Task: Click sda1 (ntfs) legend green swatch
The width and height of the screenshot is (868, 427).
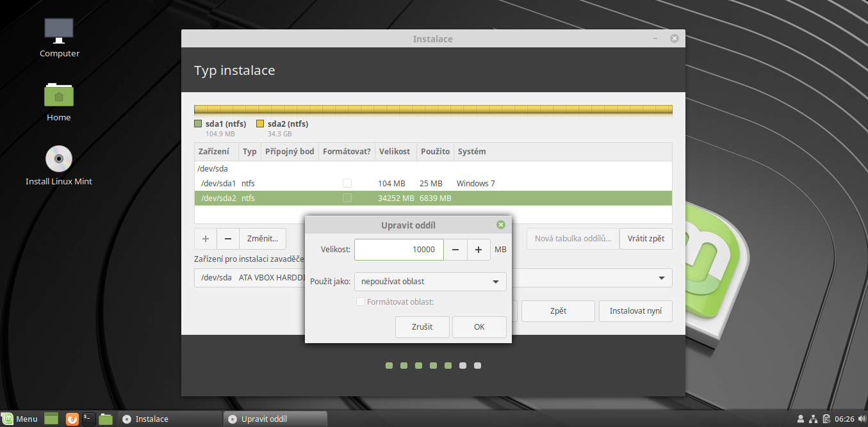Action: [198, 124]
